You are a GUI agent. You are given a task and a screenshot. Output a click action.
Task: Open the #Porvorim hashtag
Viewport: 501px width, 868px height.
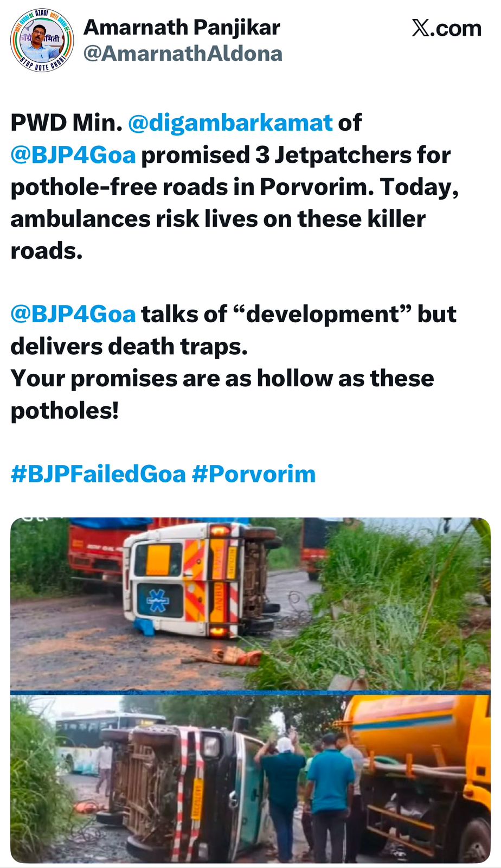pyautogui.click(x=254, y=474)
